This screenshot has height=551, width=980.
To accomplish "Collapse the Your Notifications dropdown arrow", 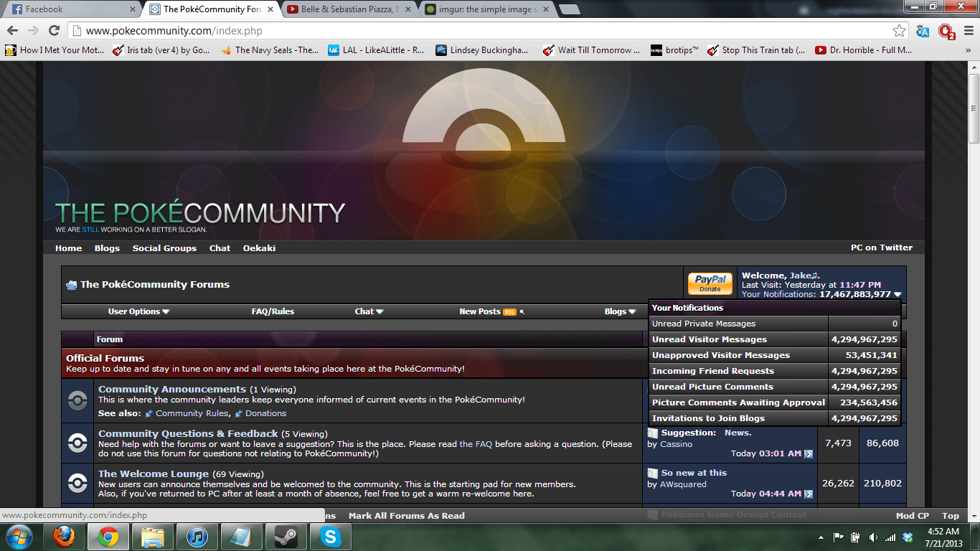I will (897, 294).
